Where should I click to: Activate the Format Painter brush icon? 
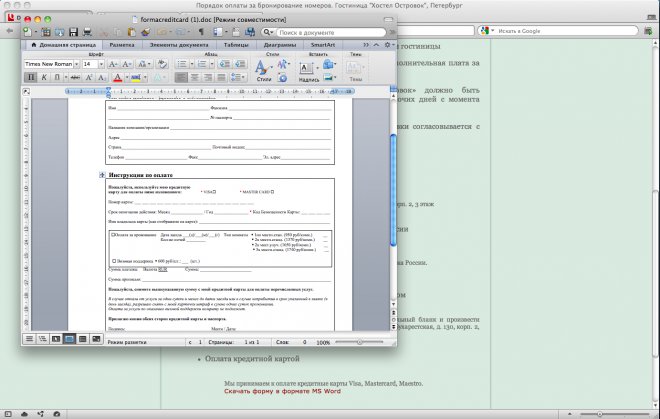click(x=145, y=32)
